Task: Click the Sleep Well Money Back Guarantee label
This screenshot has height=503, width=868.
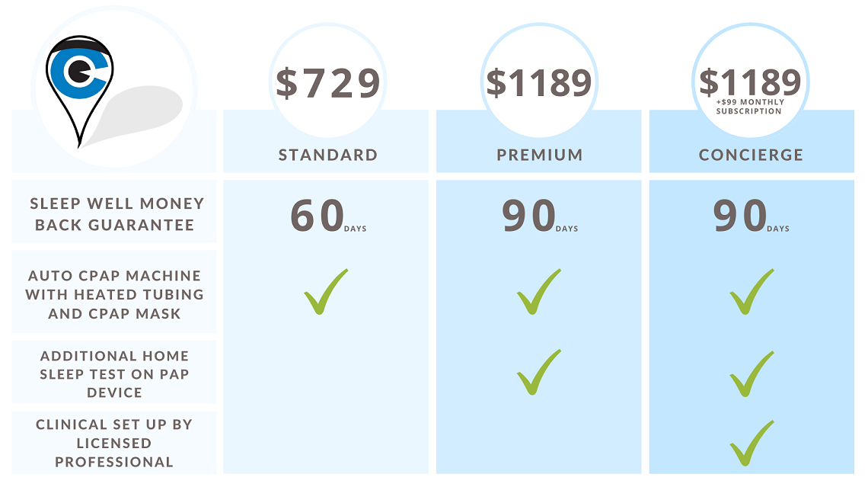Action: pyautogui.click(x=115, y=214)
